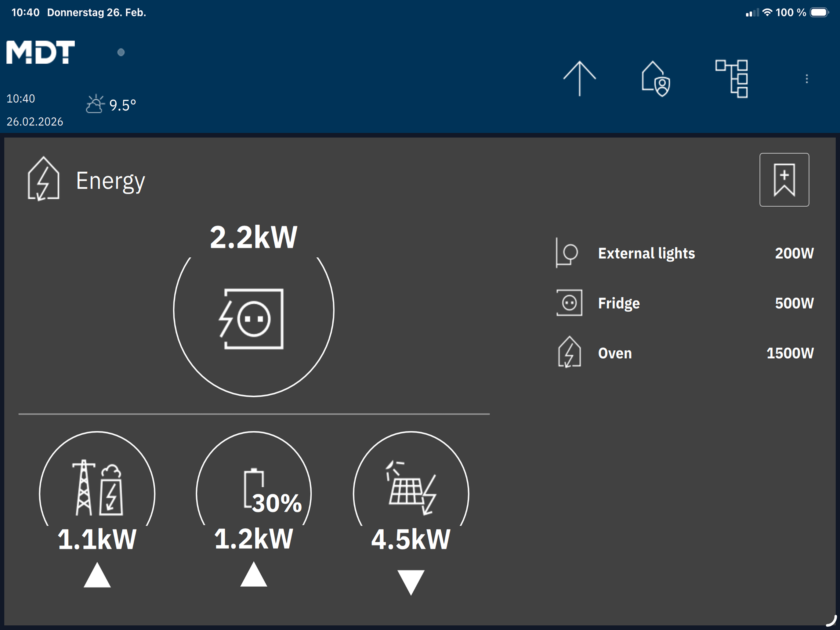Tap the up triangle under 1.2kW
This screenshot has width=840, height=630.
254,574
